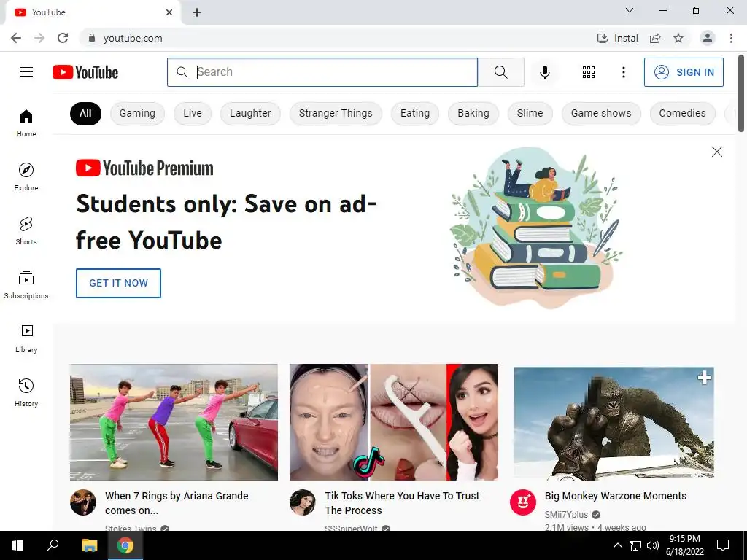Select the Gaming filter chip
This screenshot has width=747, height=560.
(x=137, y=113)
